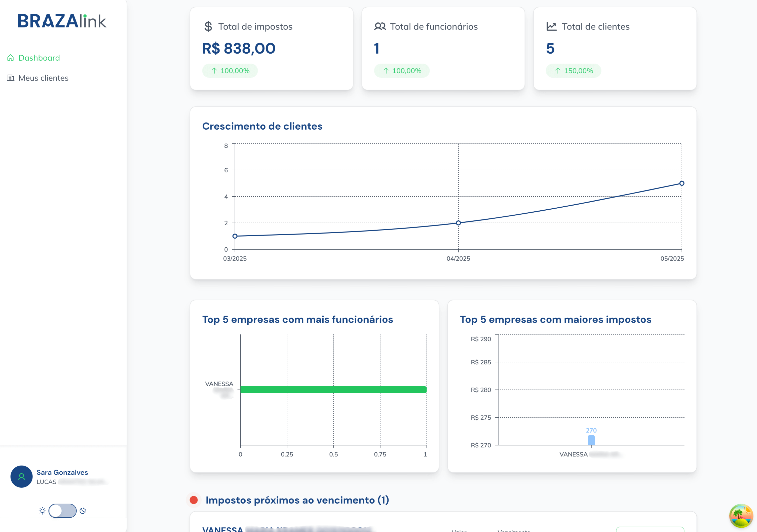Click the building icon next to Meus clientes
Viewport: 757px width, 532px height.
pyautogui.click(x=11, y=78)
